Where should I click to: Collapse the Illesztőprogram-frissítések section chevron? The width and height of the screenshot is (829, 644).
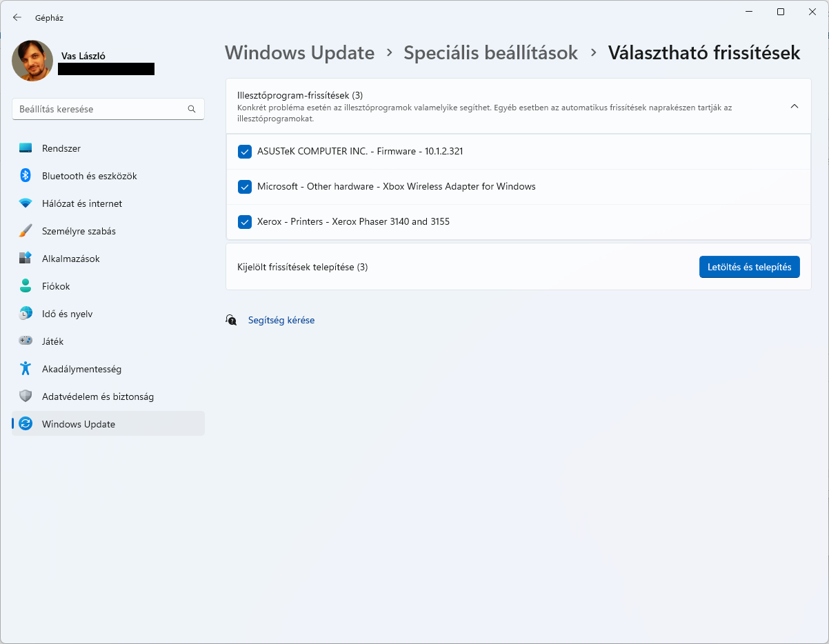point(794,106)
